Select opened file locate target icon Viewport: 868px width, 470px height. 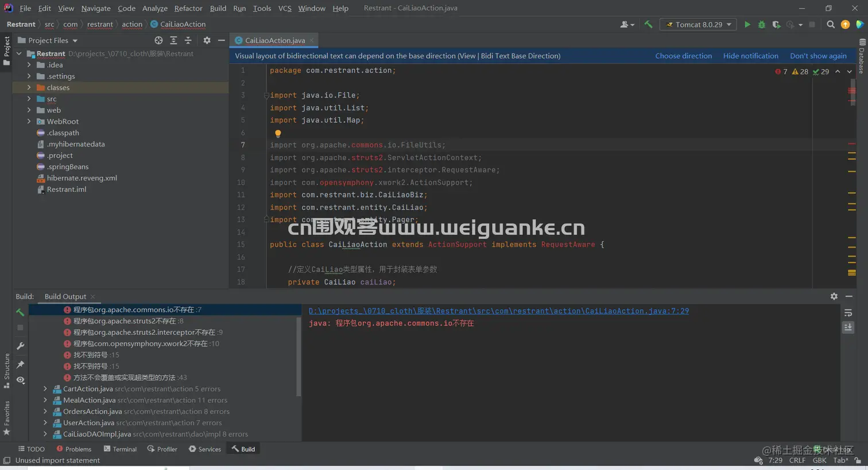(x=158, y=40)
